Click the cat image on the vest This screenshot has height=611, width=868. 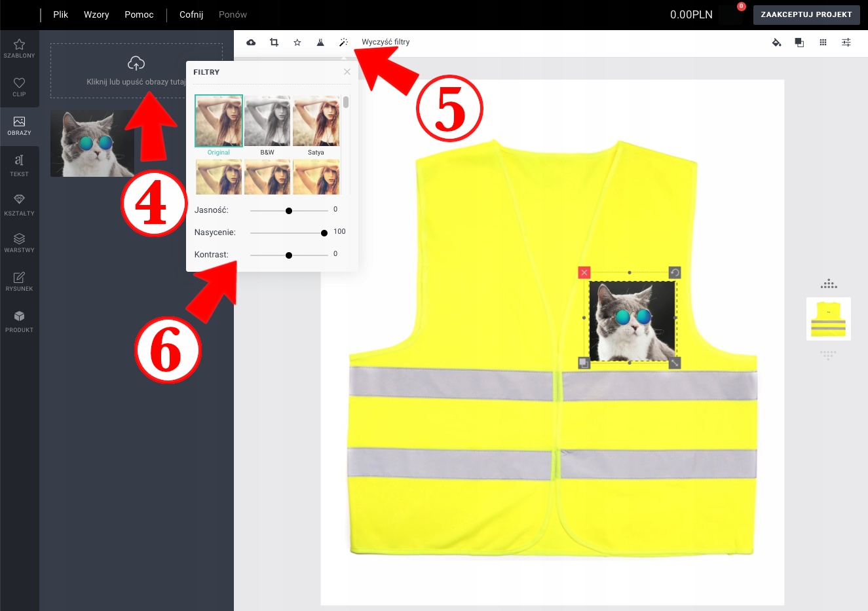tap(632, 321)
